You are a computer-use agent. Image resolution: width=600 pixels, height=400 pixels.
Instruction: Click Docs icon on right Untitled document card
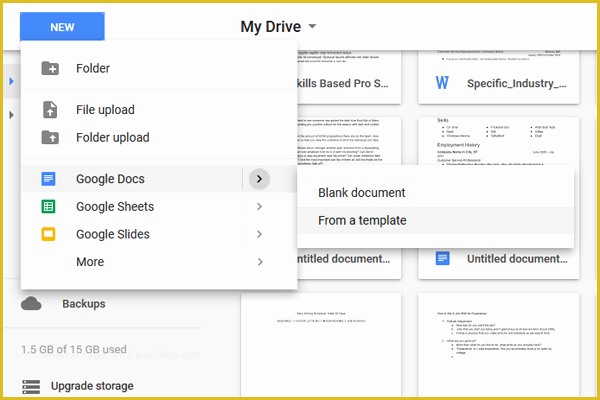tap(442, 258)
